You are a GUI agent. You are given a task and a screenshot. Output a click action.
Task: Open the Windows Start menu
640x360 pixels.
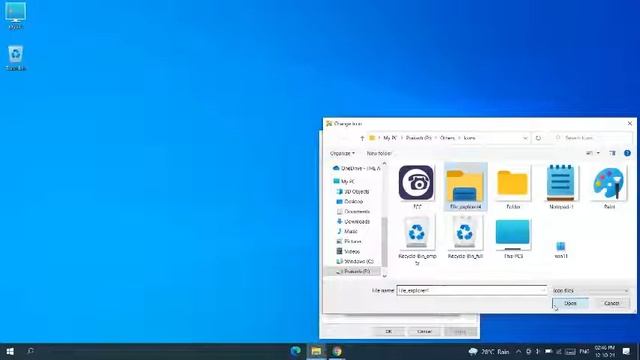click(10, 351)
